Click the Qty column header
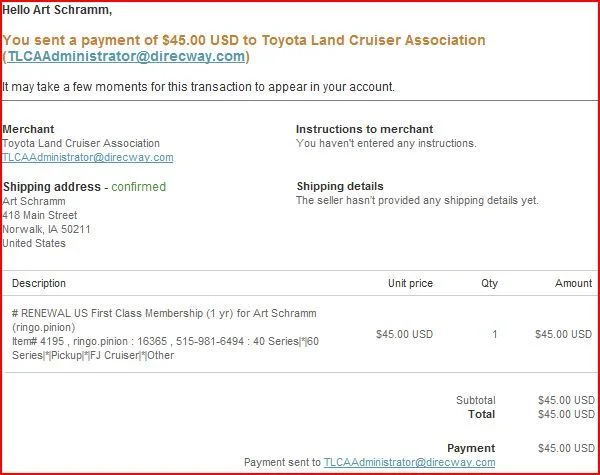This screenshot has height=475, width=600. tap(489, 283)
